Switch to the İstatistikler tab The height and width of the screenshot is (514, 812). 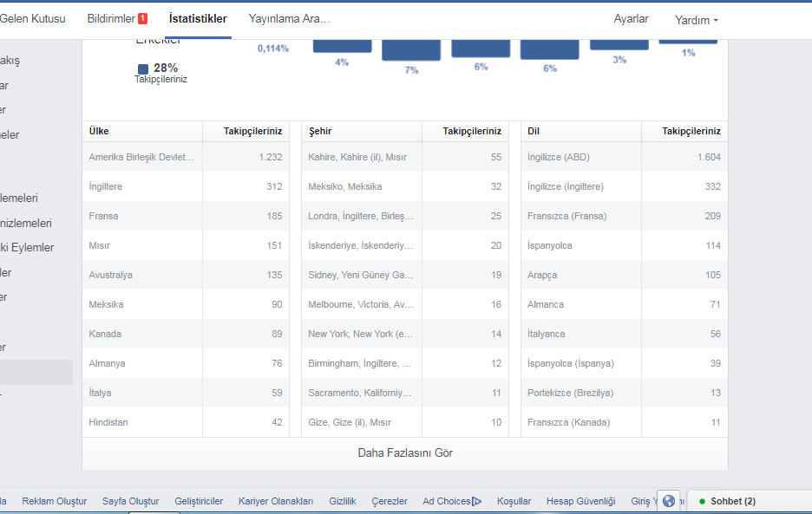click(198, 18)
